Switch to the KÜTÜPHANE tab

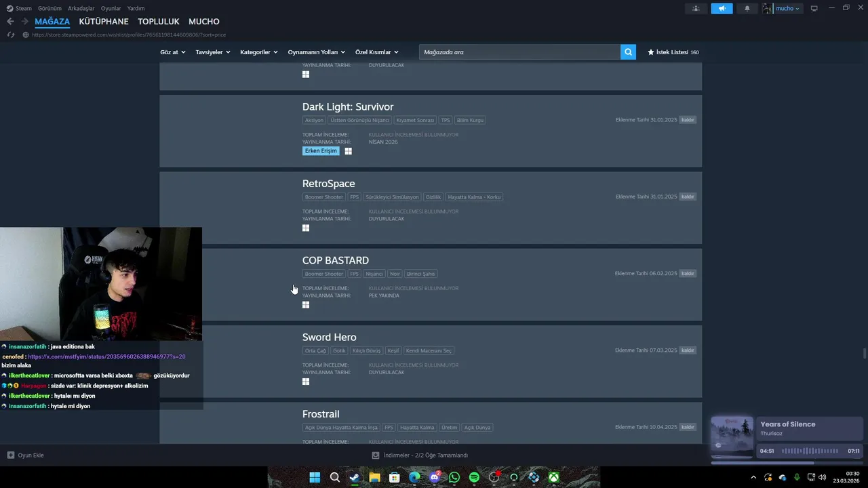(x=104, y=22)
